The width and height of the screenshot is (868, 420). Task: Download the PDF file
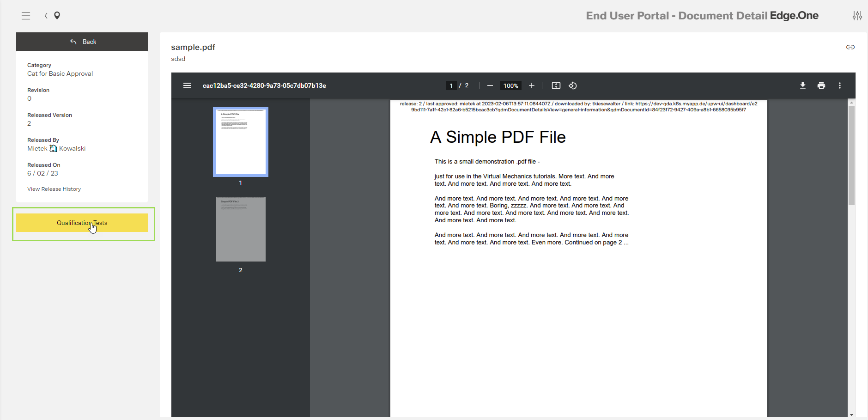click(803, 85)
